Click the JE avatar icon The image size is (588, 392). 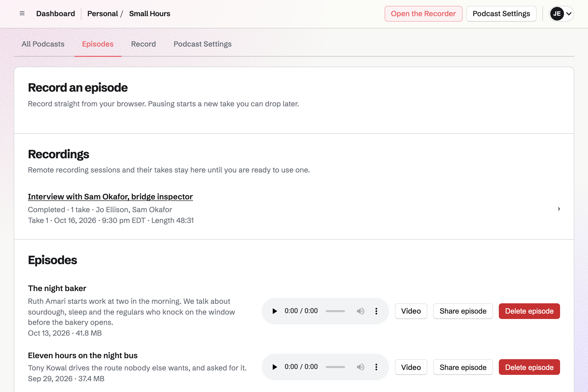point(557,14)
